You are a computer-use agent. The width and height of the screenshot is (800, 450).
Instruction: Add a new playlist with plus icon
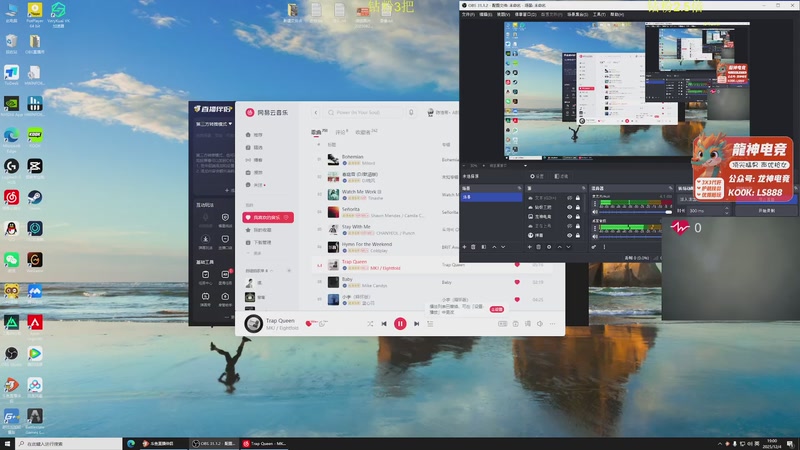(x=289, y=270)
